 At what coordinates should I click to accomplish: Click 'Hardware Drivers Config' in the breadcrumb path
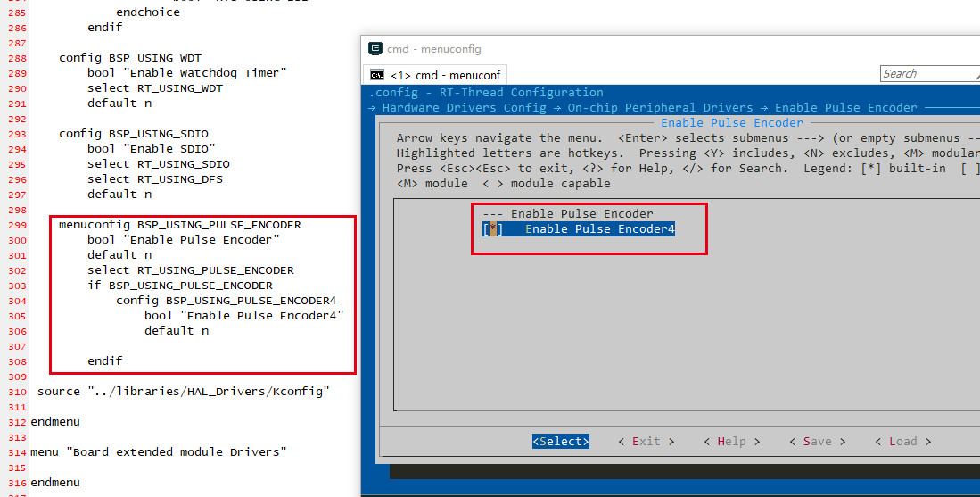pos(464,108)
